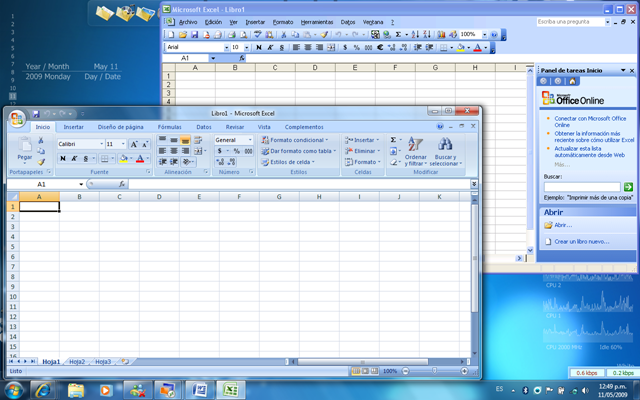Image resolution: width=640 pixels, height=400 pixels.
Task: Select the Hoja2 sheet tab
Action: (77, 362)
